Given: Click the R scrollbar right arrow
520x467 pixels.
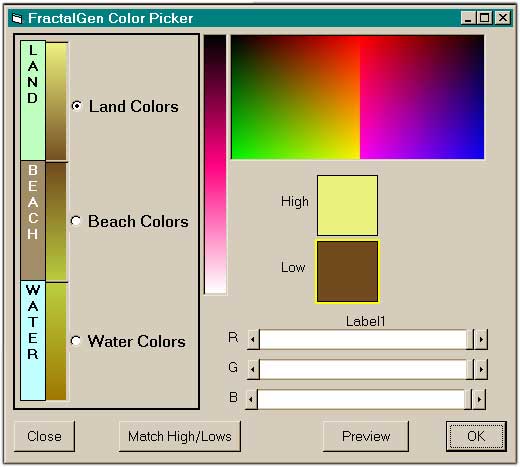Looking at the screenshot, I should pyautogui.click(x=481, y=340).
